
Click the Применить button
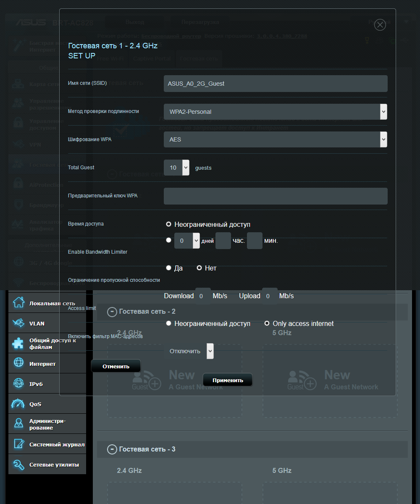(228, 380)
